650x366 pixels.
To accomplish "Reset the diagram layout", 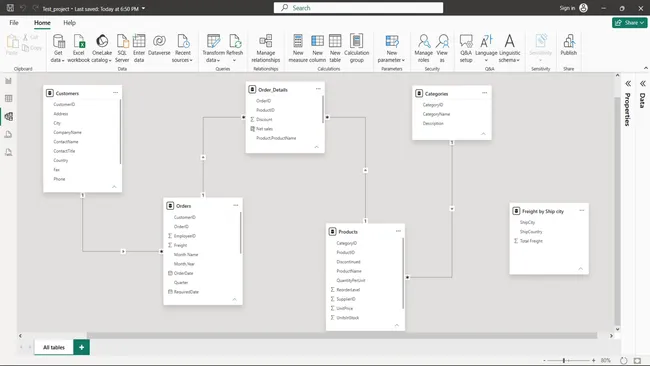I will click(x=623, y=361).
